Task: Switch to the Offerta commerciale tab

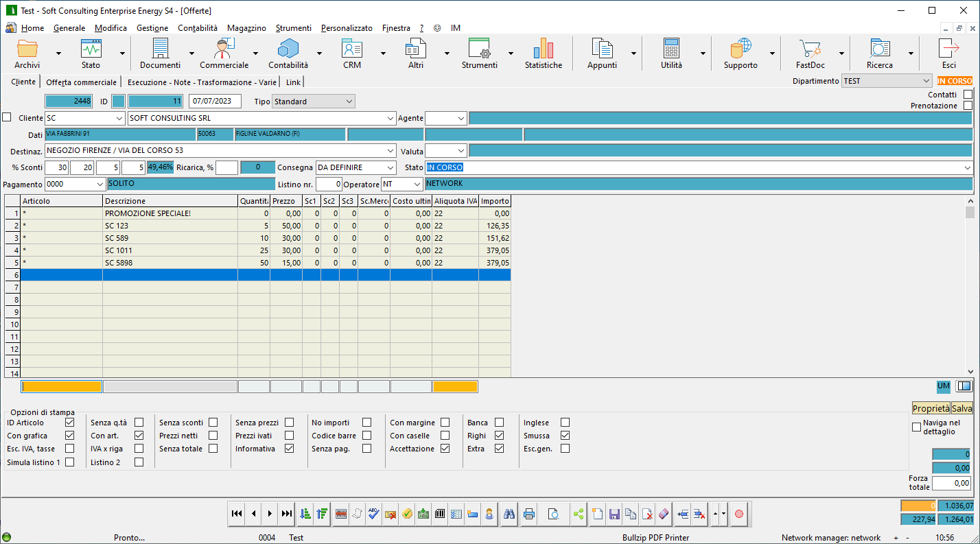Action: (x=81, y=82)
